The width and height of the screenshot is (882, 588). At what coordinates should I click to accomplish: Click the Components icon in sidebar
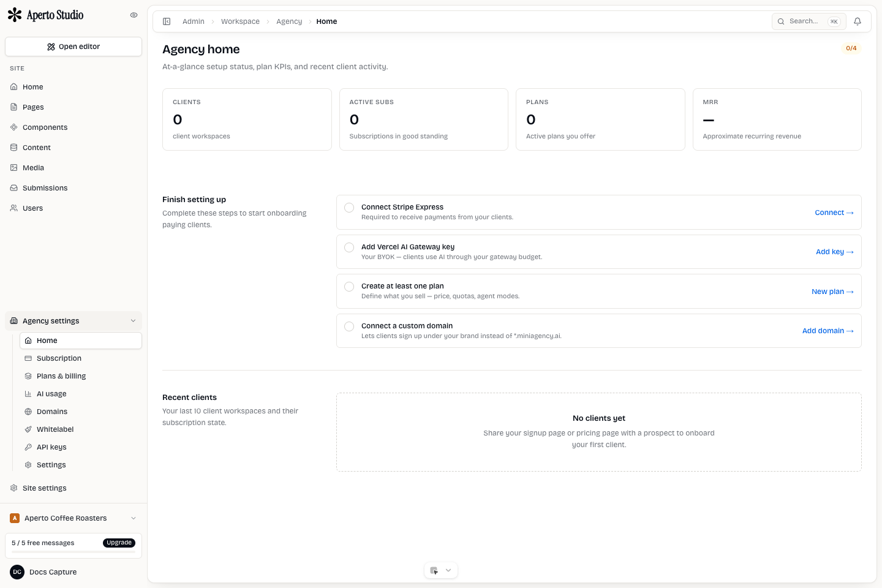coord(14,127)
